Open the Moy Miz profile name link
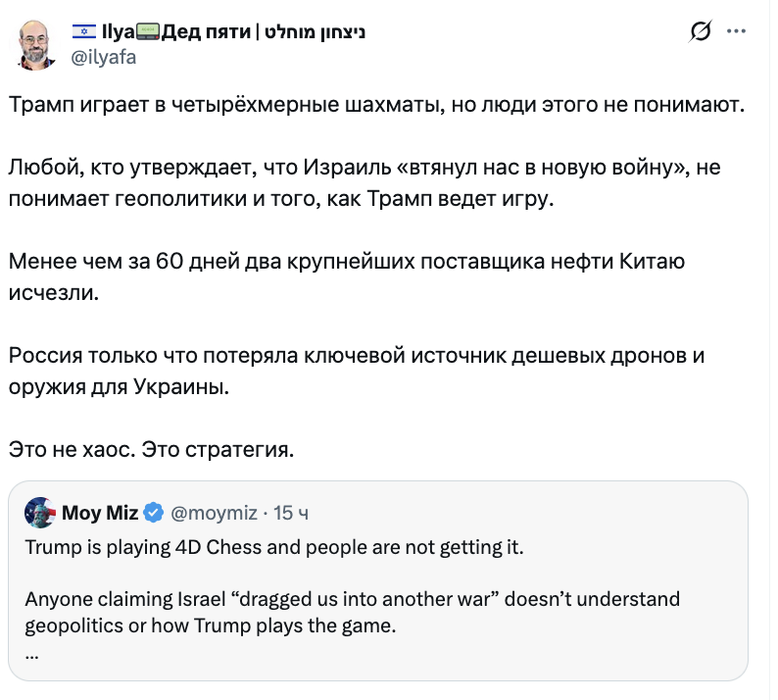Image resolution: width=778 pixels, height=700 pixels. pos(99,512)
